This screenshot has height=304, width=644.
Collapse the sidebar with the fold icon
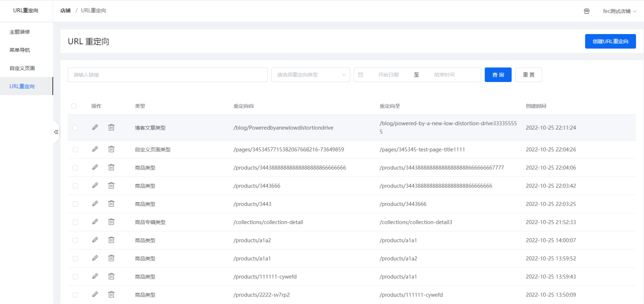56,132
